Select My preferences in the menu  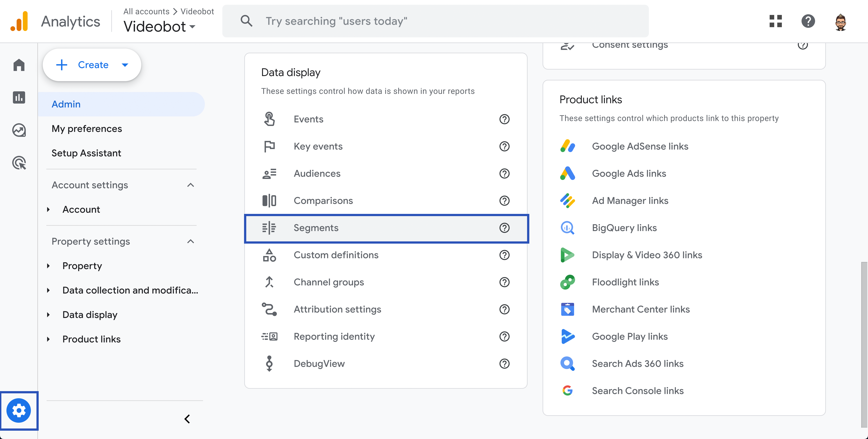(x=87, y=129)
